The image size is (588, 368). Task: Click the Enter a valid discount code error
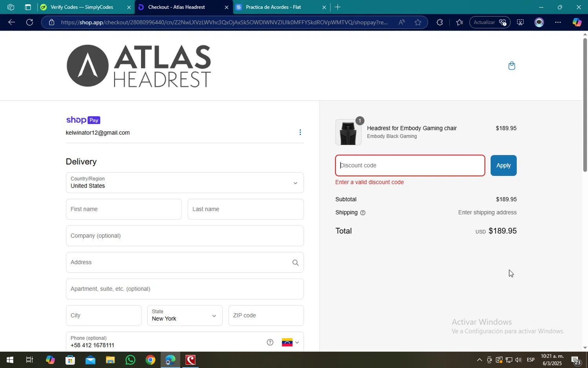pyautogui.click(x=369, y=182)
